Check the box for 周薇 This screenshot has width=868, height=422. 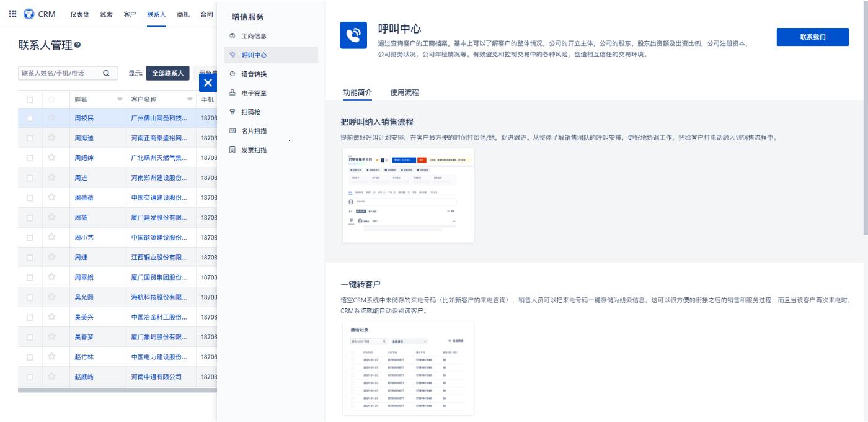click(x=30, y=217)
